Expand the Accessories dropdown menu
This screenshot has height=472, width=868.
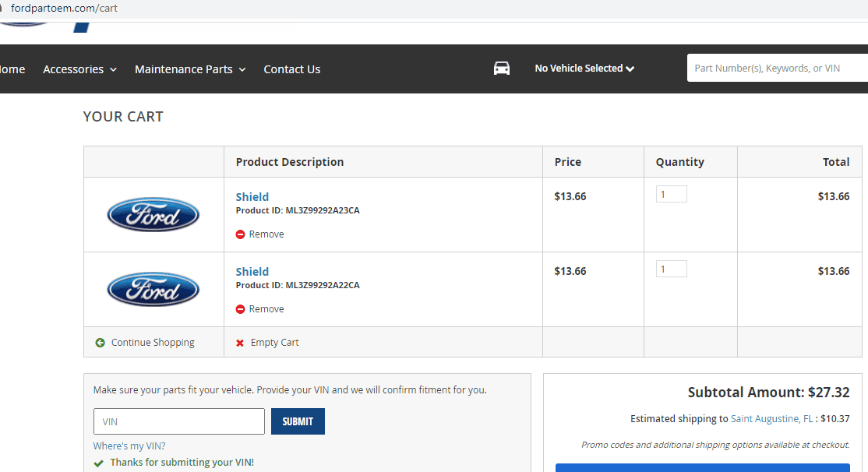coord(79,69)
